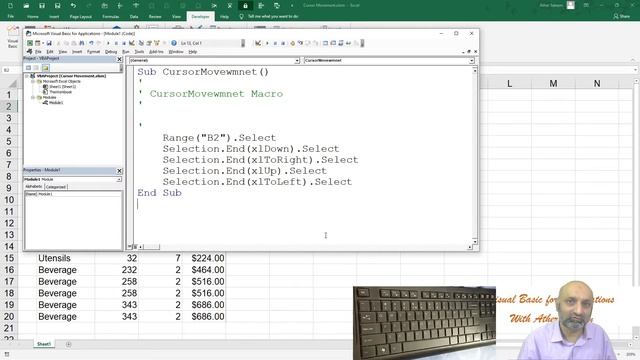Click Tell me what you want to do
The width and height of the screenshot is (640, 360).
click(x=273, y=16)
